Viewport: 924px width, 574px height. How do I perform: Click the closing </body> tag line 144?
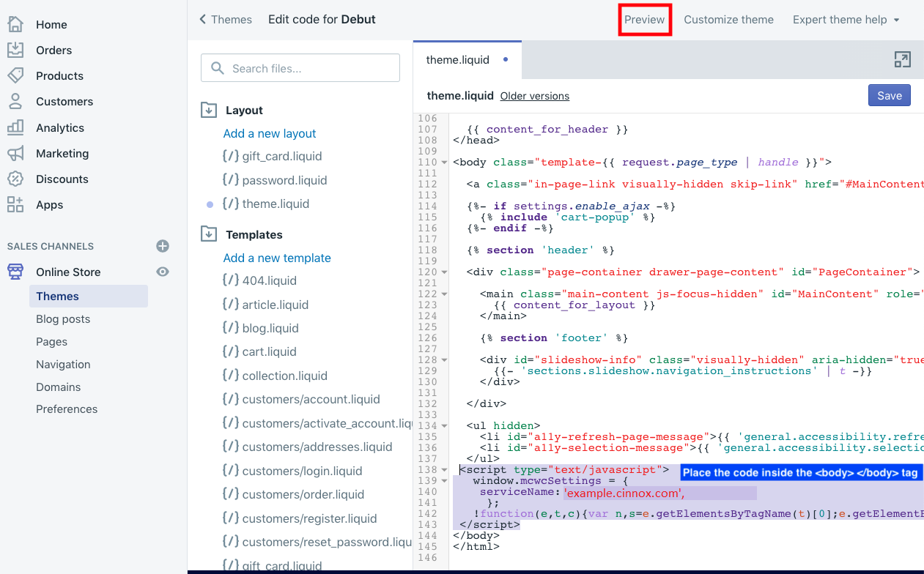click(476, 536)
